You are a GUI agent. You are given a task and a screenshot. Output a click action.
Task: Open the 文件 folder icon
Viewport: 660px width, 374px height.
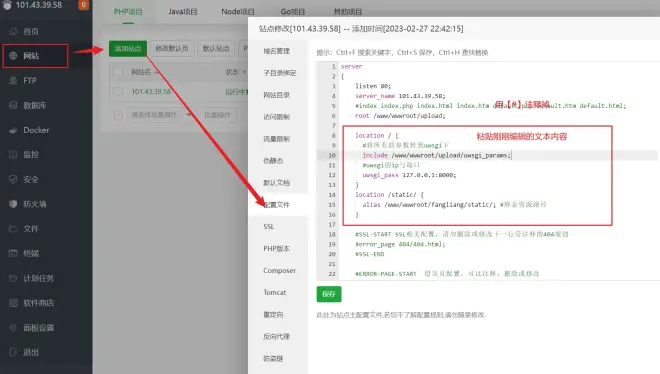[x=13, y=229]
